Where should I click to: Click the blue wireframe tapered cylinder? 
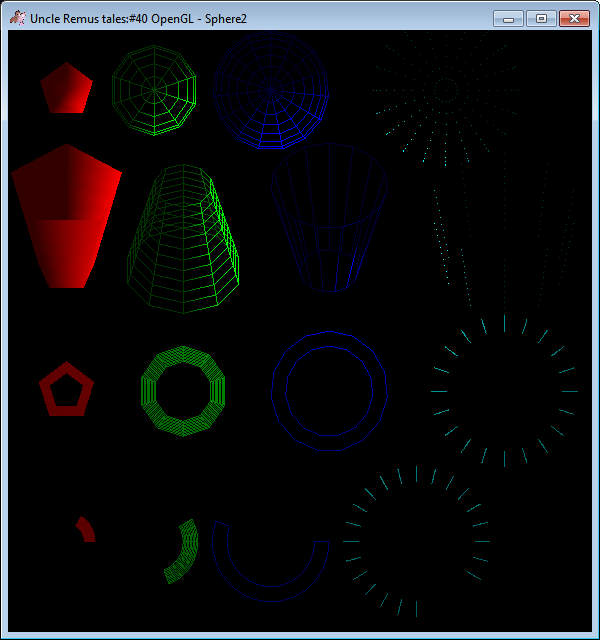click(x=328, y=218)
